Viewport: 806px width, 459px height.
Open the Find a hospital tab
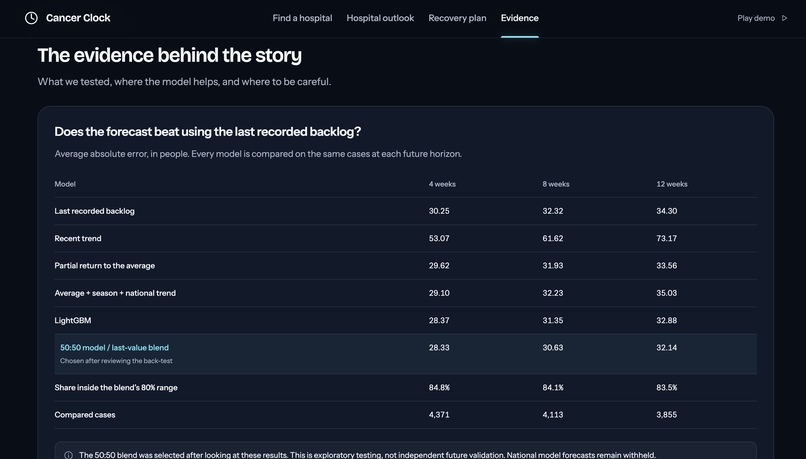pos(302,18)
